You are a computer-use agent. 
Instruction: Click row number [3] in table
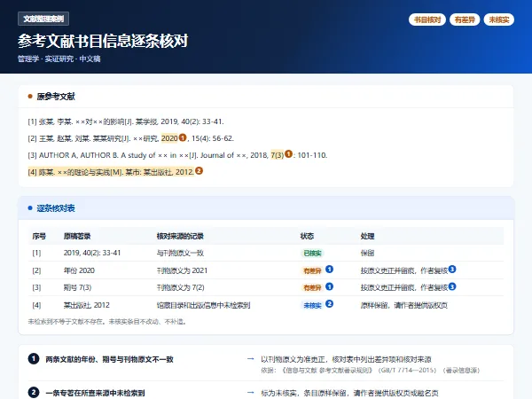point(36,287)
